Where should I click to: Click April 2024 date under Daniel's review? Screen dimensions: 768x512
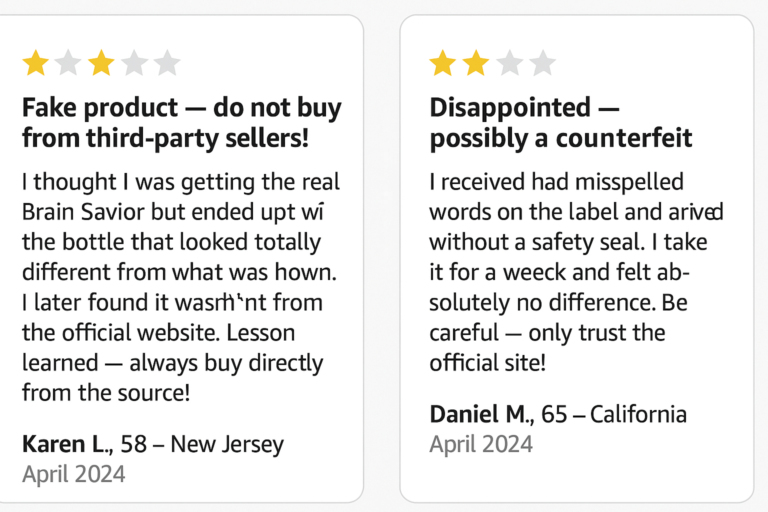coord(481,444)
